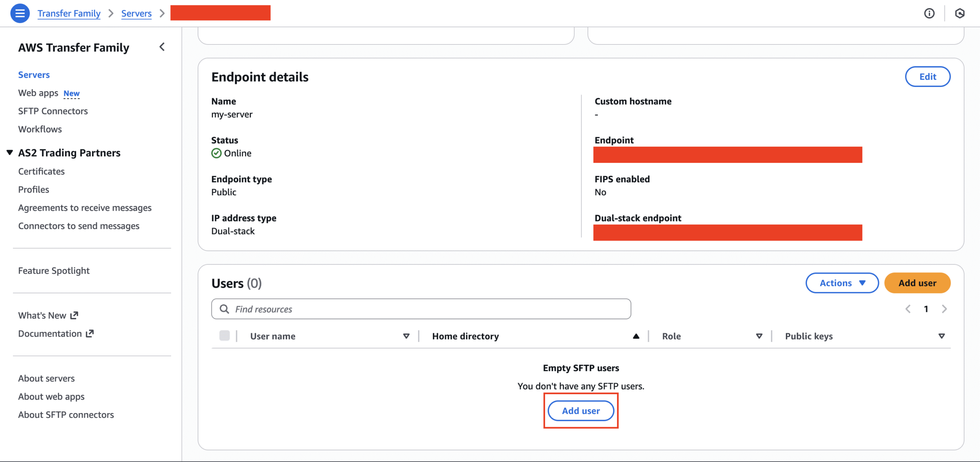980x462 pixels.
Task: Edit the Endpoint details
Action: tap(927, 77)
